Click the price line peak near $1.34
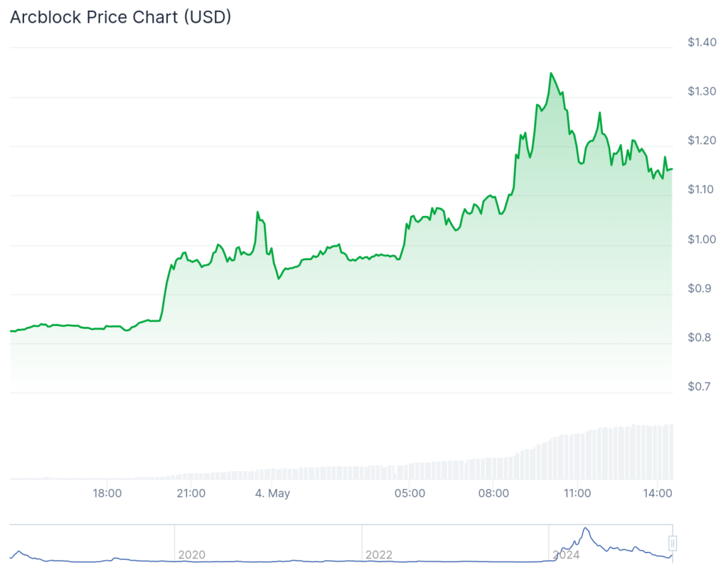 [x=551, y=73]
